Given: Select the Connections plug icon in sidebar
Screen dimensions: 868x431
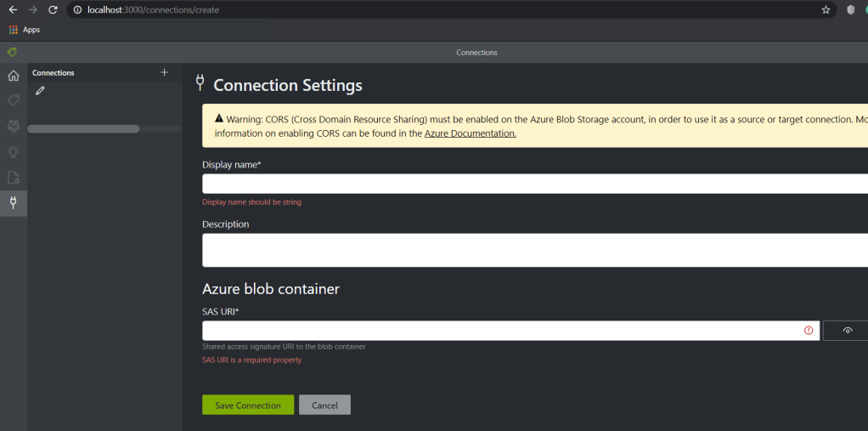Looking at the screenshot, I should [13, 202].
